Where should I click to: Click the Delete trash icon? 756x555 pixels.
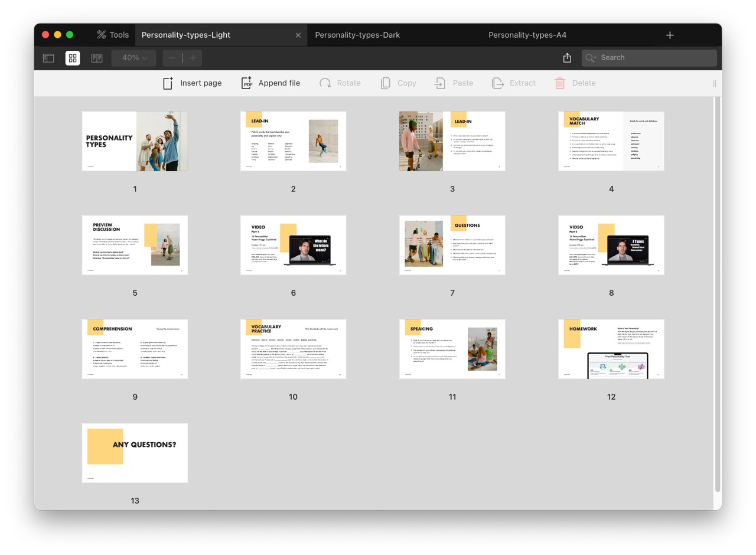[x=560, y=83]
